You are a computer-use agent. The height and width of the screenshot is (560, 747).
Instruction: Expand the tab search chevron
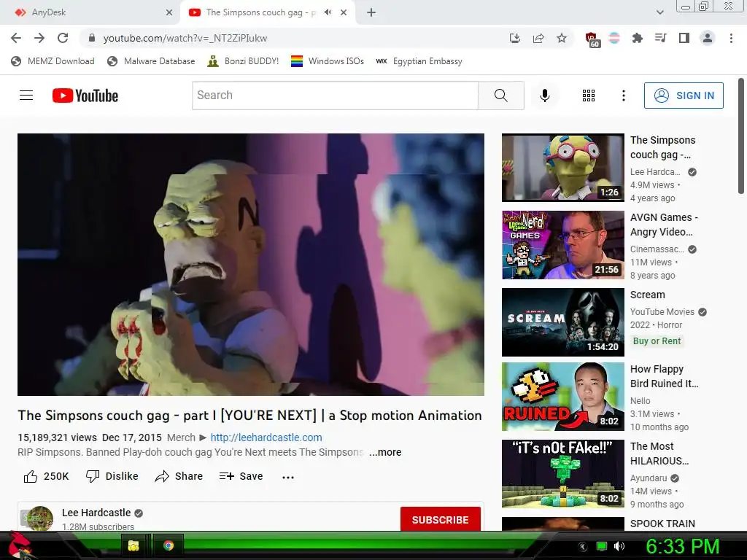click(659, 12)
